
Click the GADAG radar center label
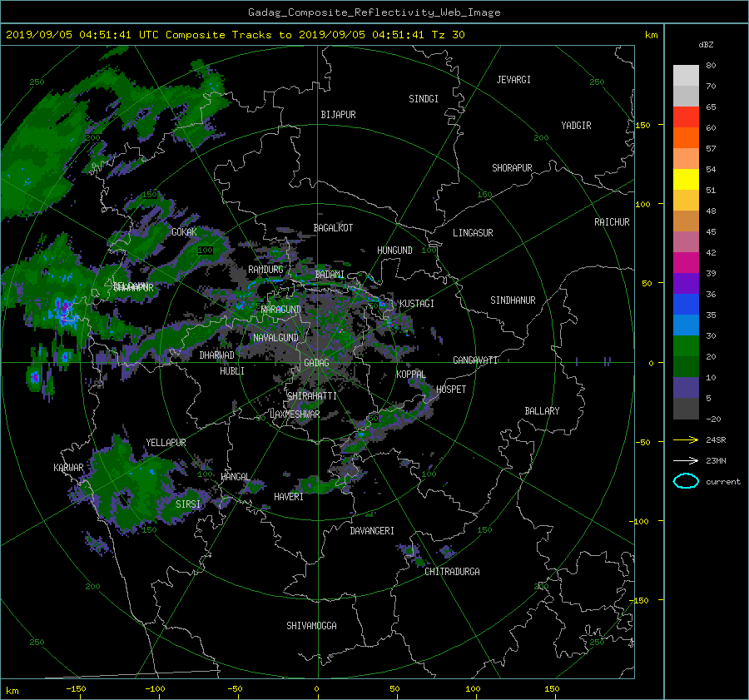317,363
